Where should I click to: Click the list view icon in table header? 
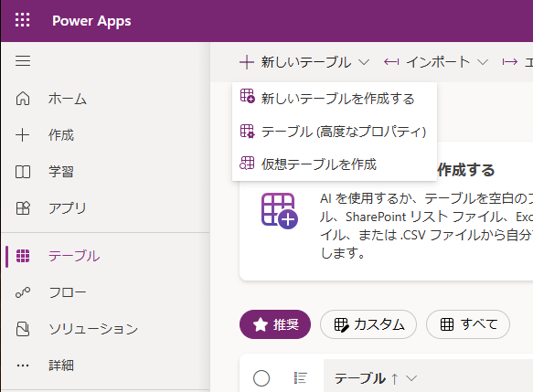click(x=301, y=377)
